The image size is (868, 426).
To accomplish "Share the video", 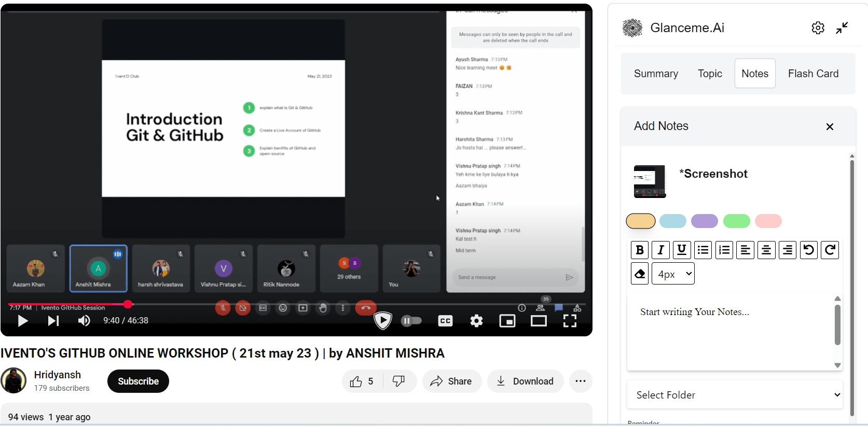I will pos(451,381).
